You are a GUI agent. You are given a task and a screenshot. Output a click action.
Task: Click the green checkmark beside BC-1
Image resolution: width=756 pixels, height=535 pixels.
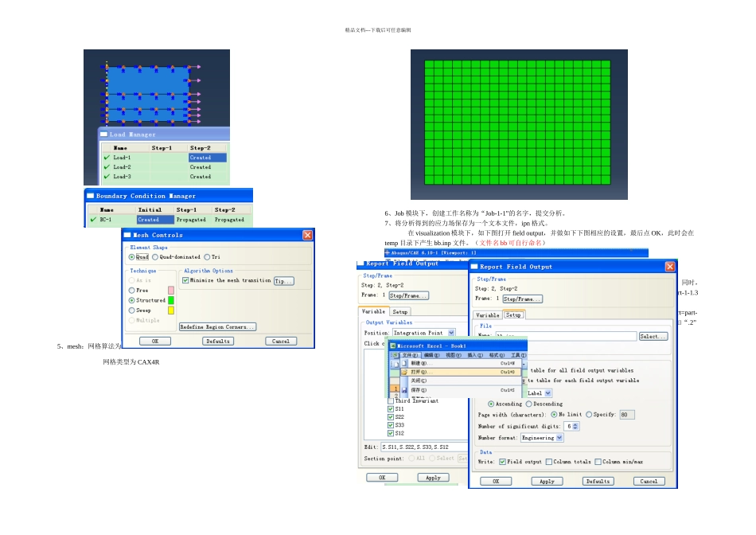pyautogui.click(x=93, y=220)
